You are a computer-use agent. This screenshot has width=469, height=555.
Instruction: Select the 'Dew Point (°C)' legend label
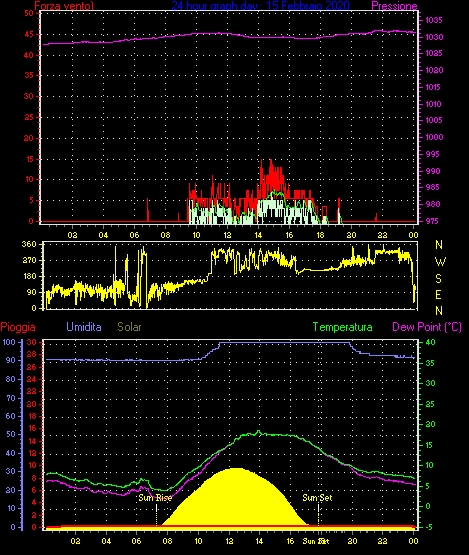tap(427, 327)
